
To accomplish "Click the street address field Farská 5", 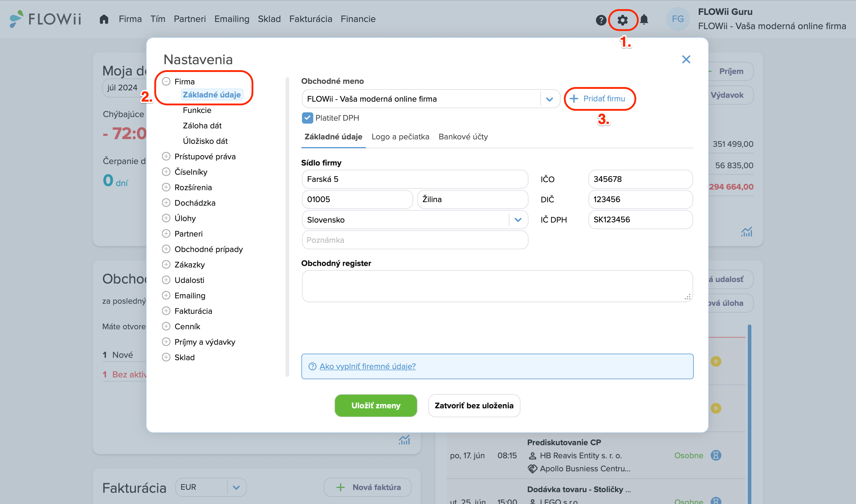I will coord(415,179).
